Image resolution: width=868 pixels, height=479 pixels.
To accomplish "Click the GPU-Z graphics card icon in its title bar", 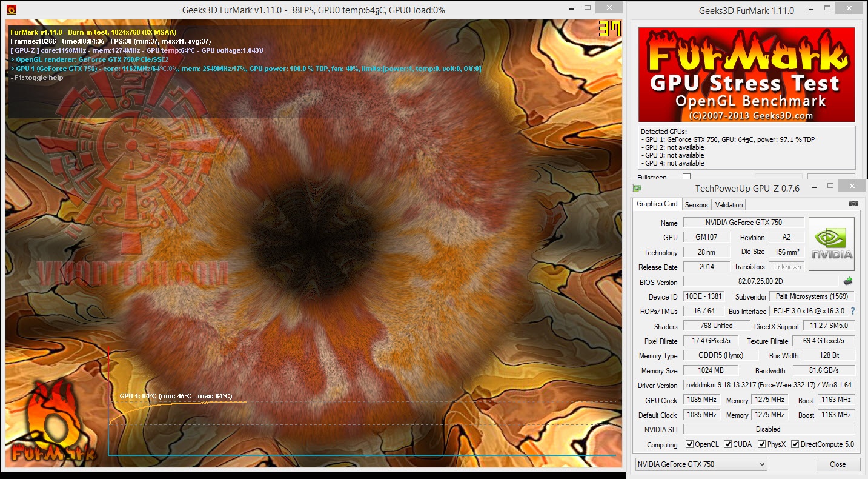I will pyautogui.click(x=637, y=188).
